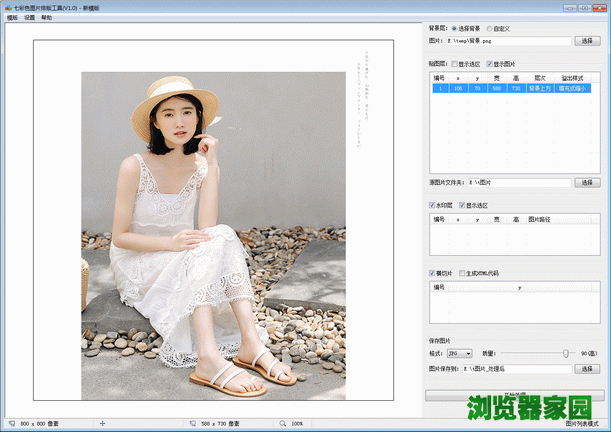Click the image size icon showing 588 x 730

[192, 424]
